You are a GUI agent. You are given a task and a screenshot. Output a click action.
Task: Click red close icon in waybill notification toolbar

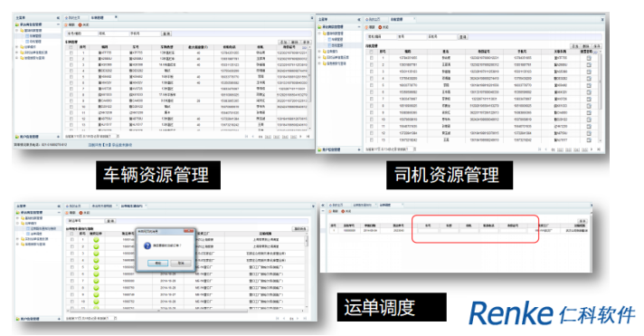(80, 213)
